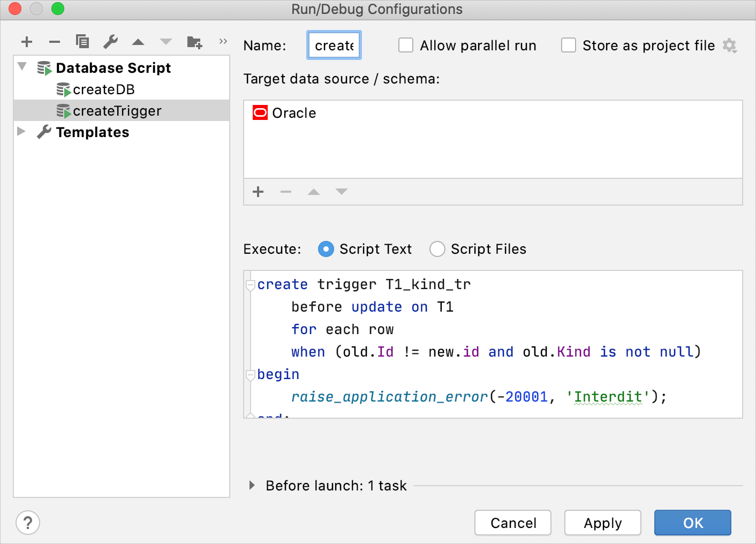The image size is (756, 544).
Task: Click the Before launch: 1 task label
Action: 336,486
